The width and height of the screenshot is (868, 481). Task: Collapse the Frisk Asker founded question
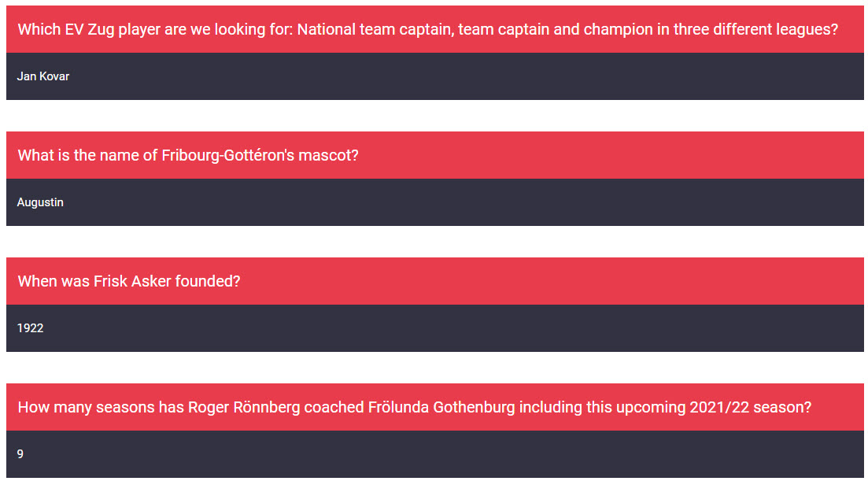[x=129, y=281]
